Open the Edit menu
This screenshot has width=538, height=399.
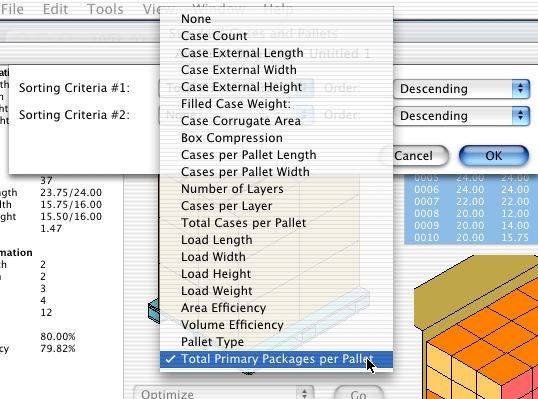55,9
